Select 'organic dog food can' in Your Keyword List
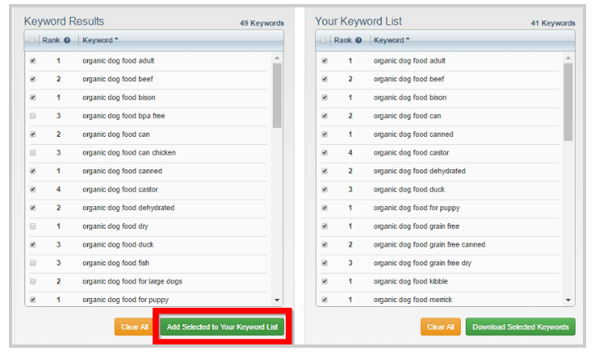This screenshot has width=600, height=364. click(x=407, y=116)
